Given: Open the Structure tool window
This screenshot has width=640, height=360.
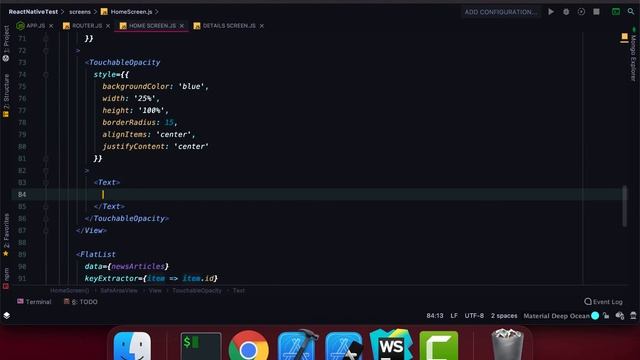Looking at the screenshot, I should coord(6,96).
